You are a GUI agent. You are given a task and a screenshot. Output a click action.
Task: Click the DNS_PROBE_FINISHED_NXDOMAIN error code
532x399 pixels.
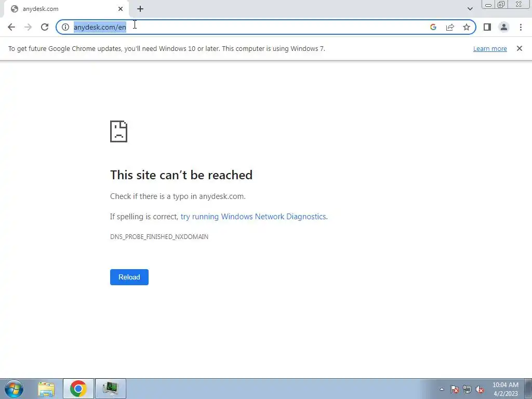159,237
